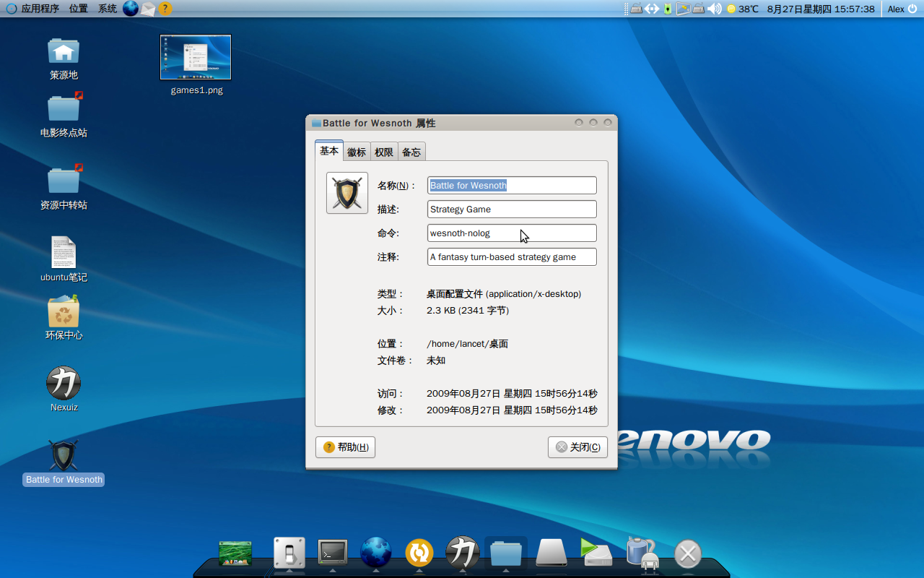
Task: Launch the terminal icon in dock
Action: click(x=333, y=552)
